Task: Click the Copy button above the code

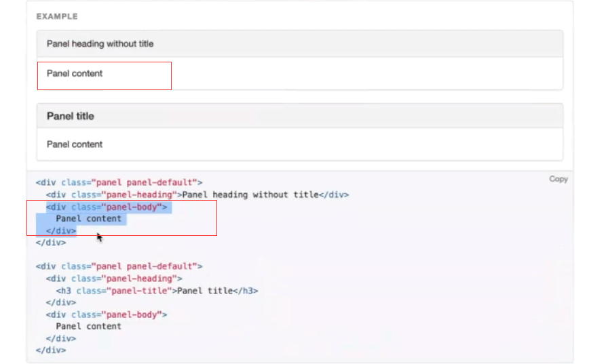Action: tap(558, 179)
